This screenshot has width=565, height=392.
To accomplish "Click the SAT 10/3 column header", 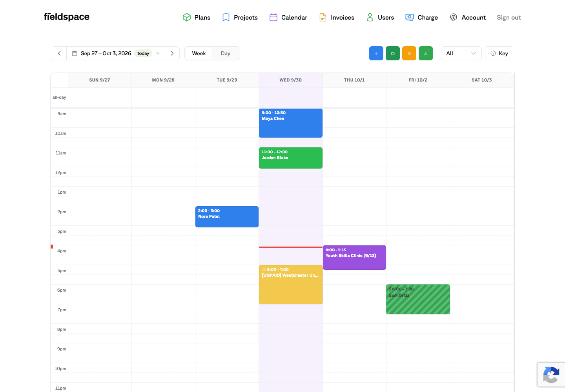I will click(x=481, y=80).
